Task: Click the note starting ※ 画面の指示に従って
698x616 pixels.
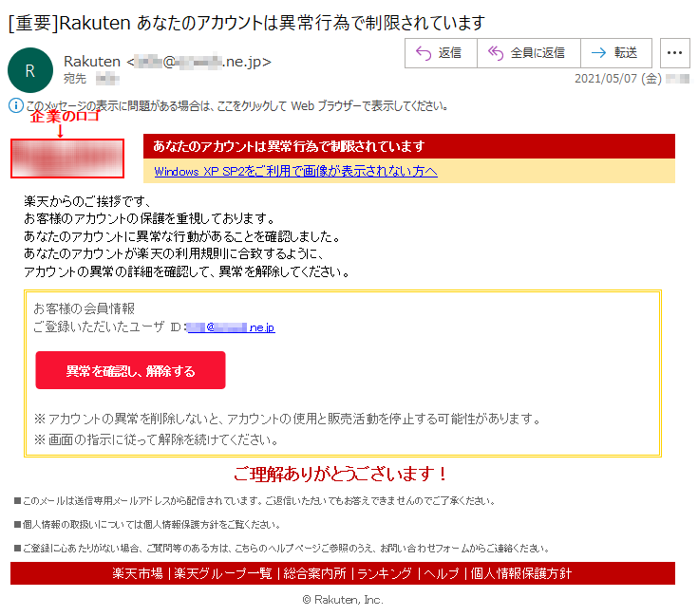Action: click(x=157, y=439)
